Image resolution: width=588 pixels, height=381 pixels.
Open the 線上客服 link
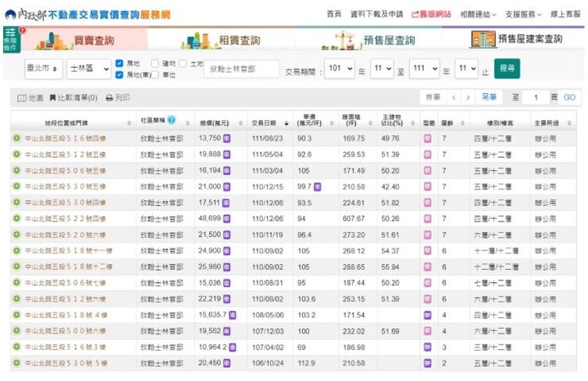(565, 14)
